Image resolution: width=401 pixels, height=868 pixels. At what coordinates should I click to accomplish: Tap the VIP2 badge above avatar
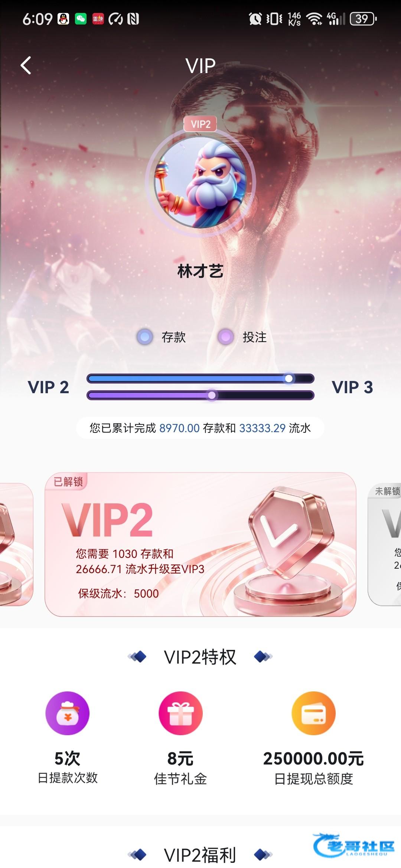(200, 124)
